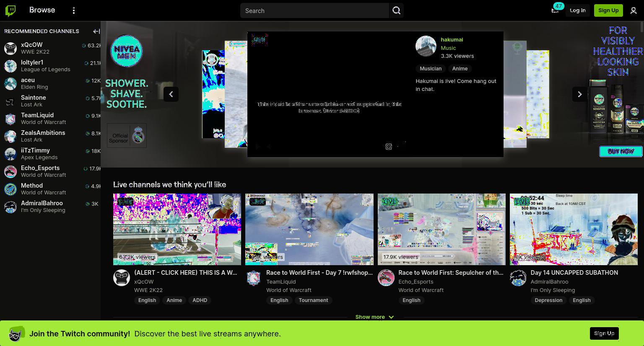Open xQcOW avatar in sidebar

pos(10,48)
